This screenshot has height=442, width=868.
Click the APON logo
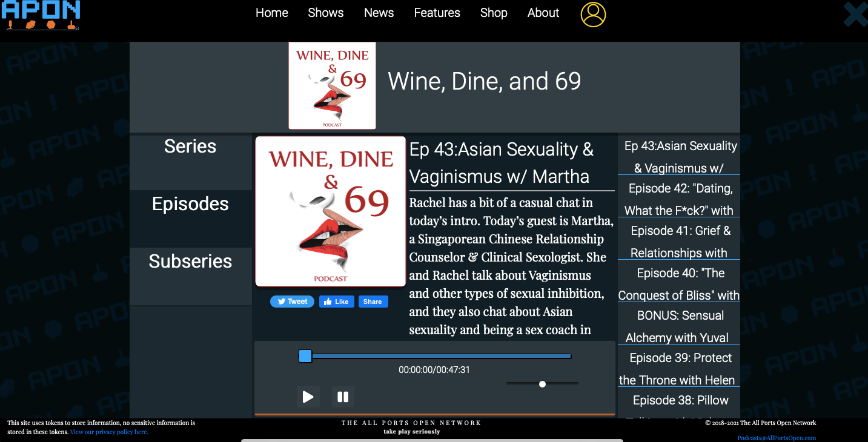[x=41, y=15]
